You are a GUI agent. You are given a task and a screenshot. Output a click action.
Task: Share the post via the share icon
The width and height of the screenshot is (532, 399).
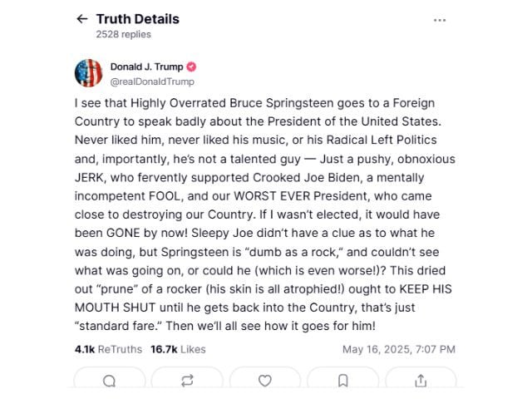click(421, 381)
